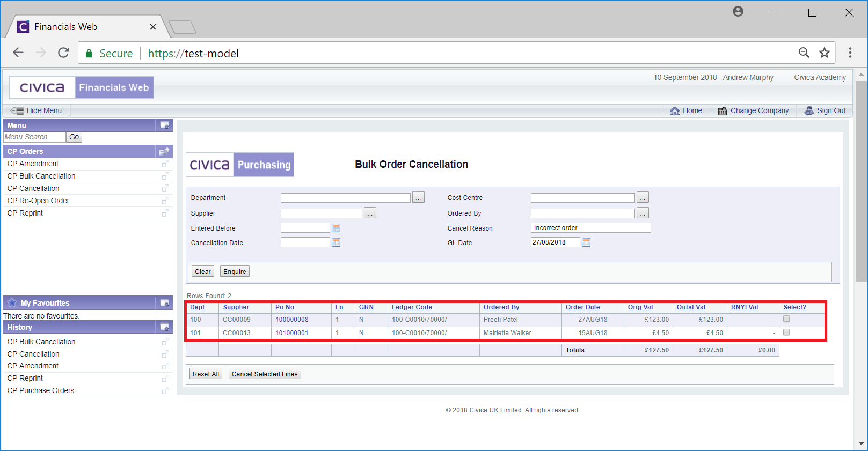Click Cancel Selected Lines button
Screen dimensions: 868x451
265,374
